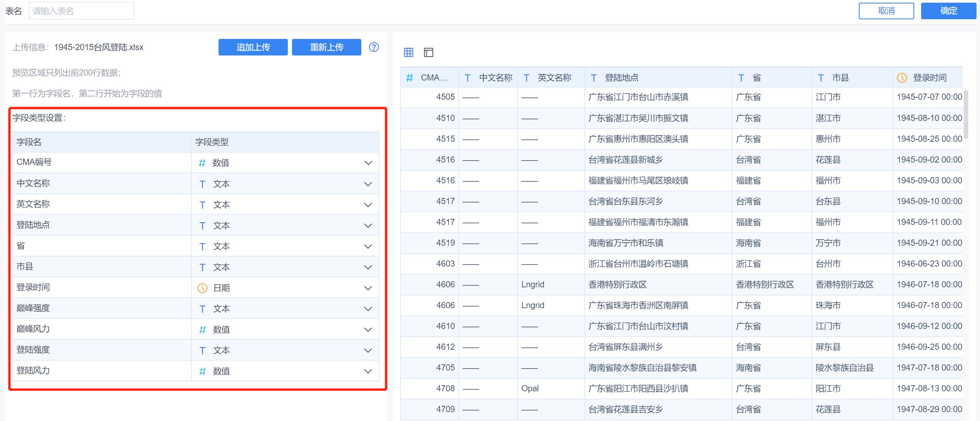Click the 取消 cancel button
Screen dimensions: 980x421
click(886, 10)
